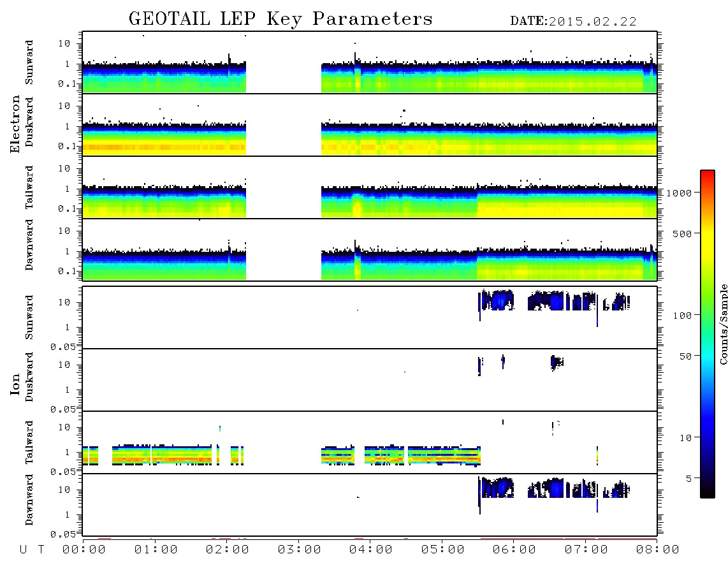Click the 06:00 time tick label

tap(514, 550)
